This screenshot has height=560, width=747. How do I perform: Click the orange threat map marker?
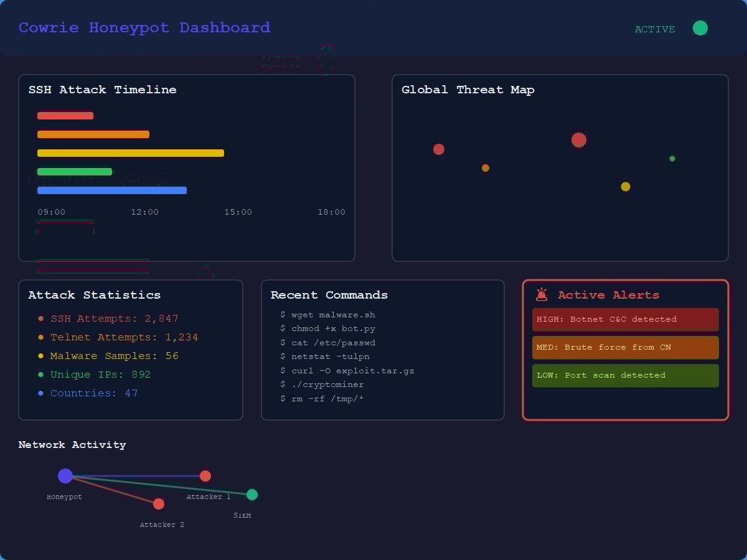(x=486, y=168)
